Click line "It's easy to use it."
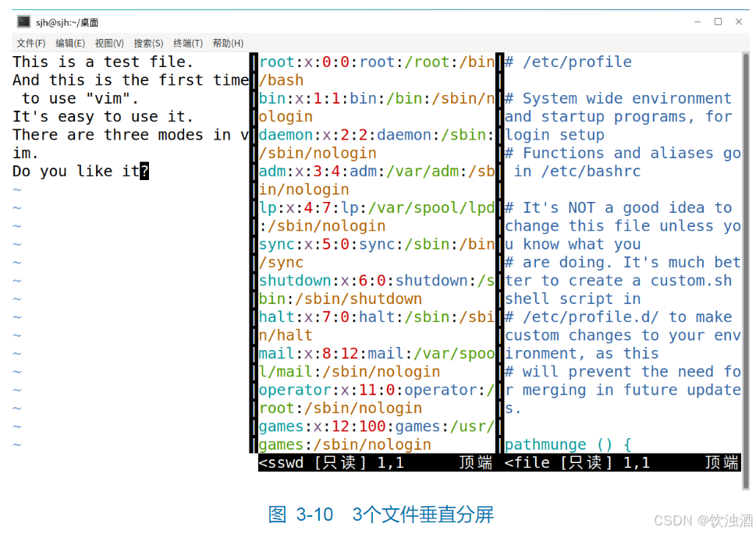This screenshot has height=534, width=756. pos(103,117)
